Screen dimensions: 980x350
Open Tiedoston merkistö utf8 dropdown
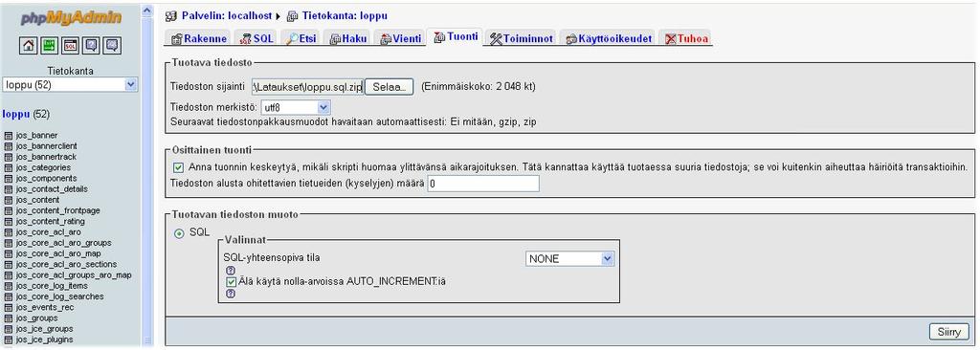(297, 107)
